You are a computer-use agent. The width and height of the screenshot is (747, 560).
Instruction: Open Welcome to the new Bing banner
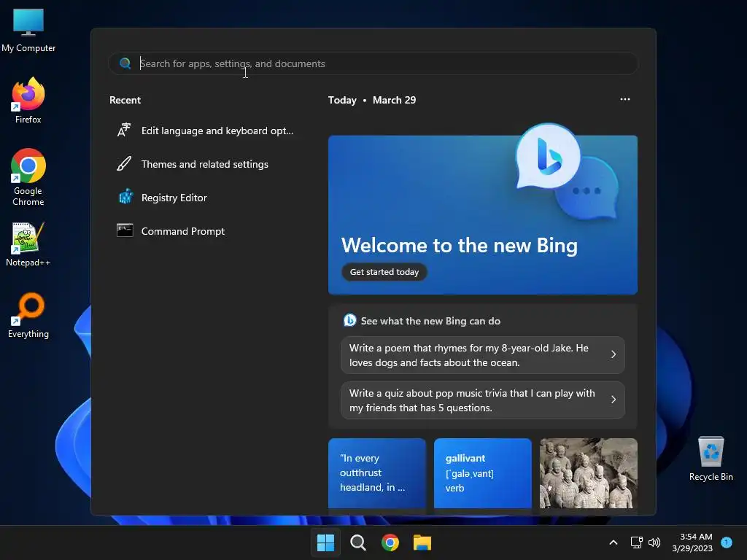[x=483, y=215]
